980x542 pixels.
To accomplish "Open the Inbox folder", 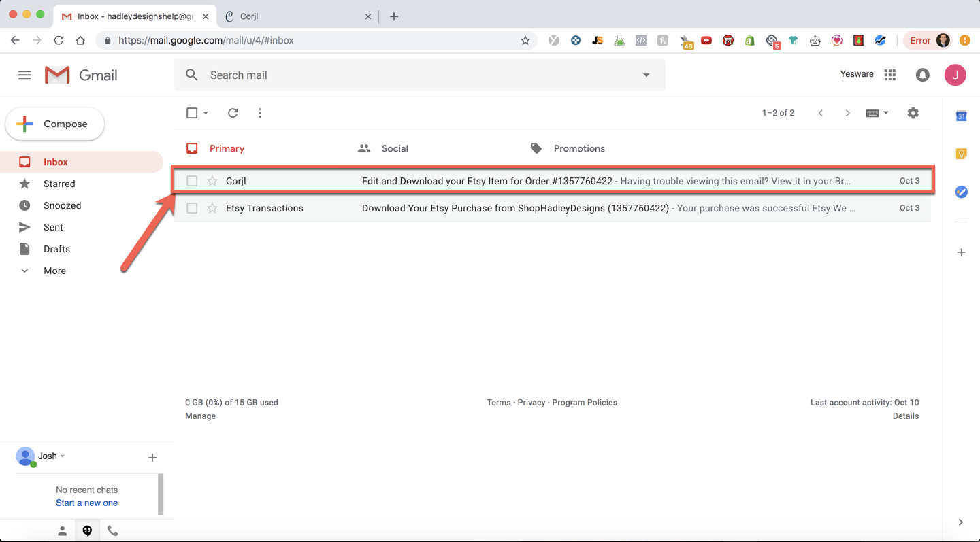I will 82,162.
